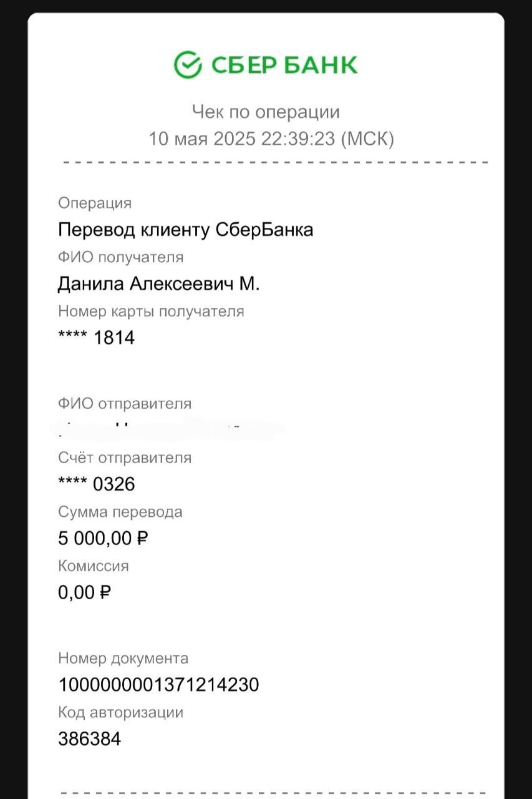Select the Номер карты получателя label
This screenshot has width=532, height=799.
point(151,311)
